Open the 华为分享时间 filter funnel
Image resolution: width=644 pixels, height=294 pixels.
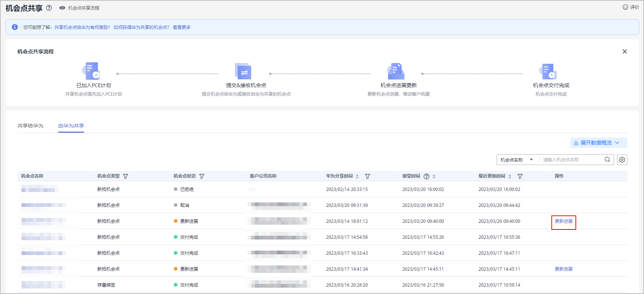(367, 176)
